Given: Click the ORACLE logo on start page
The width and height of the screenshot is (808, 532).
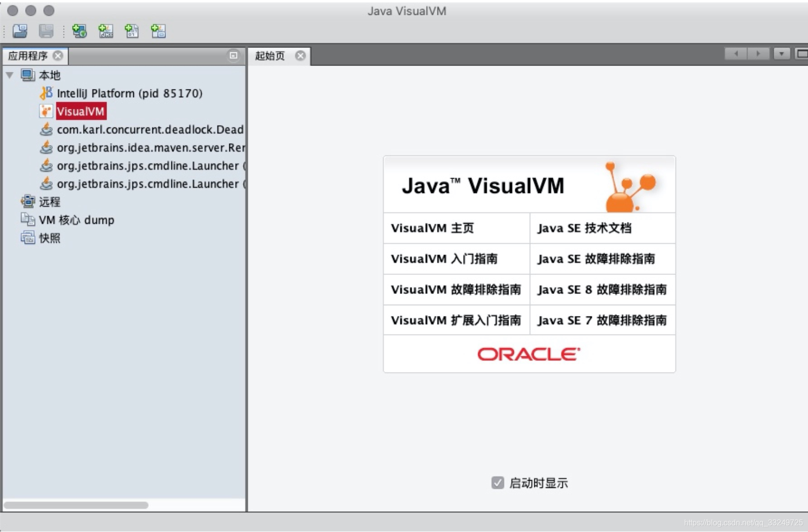Looking at the screenshot, I should pyautogui.click(x=529, y=354).
